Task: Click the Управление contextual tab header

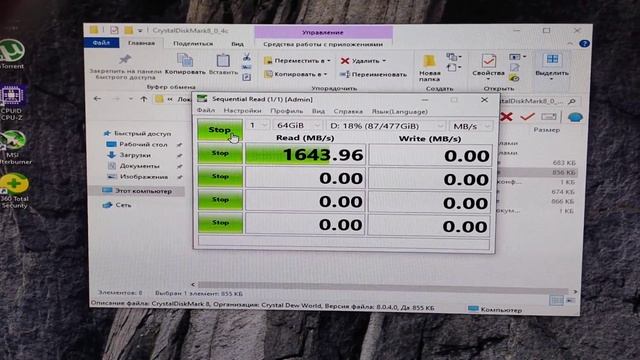Action: (323, 32)
